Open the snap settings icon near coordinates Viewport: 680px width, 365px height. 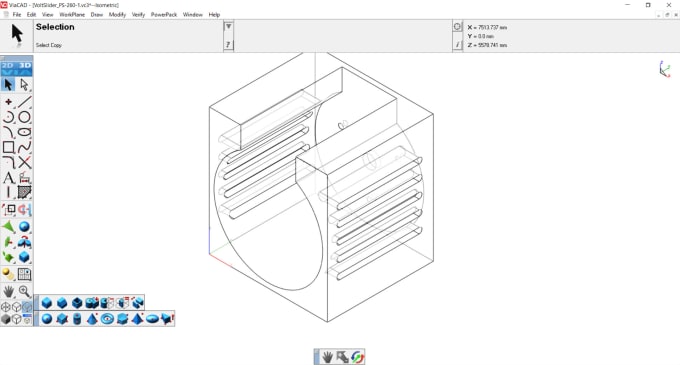pyautogui.click(x=457, y=27)
